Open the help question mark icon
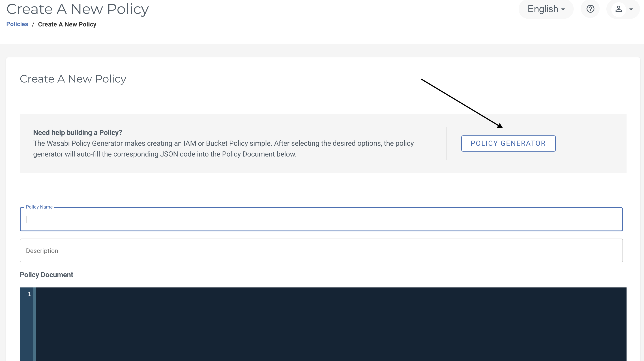This screenshot has height=361, width=644. 590,9
